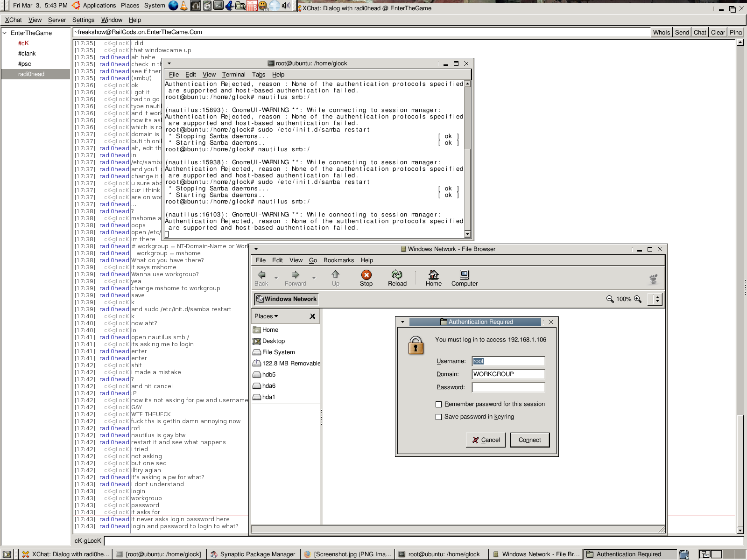Select Desktop in Places sidebar
The width and height of the screenshot is (747, 560).
[x=286, y=341]
